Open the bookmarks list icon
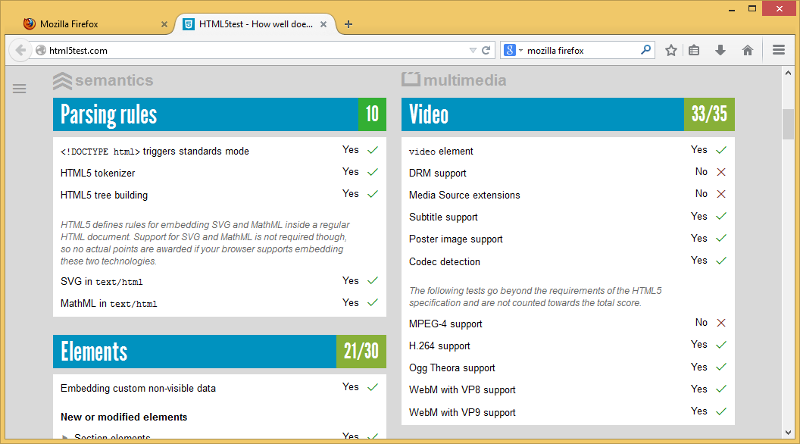This screenshot has height=444, width=800. [695, 49]
